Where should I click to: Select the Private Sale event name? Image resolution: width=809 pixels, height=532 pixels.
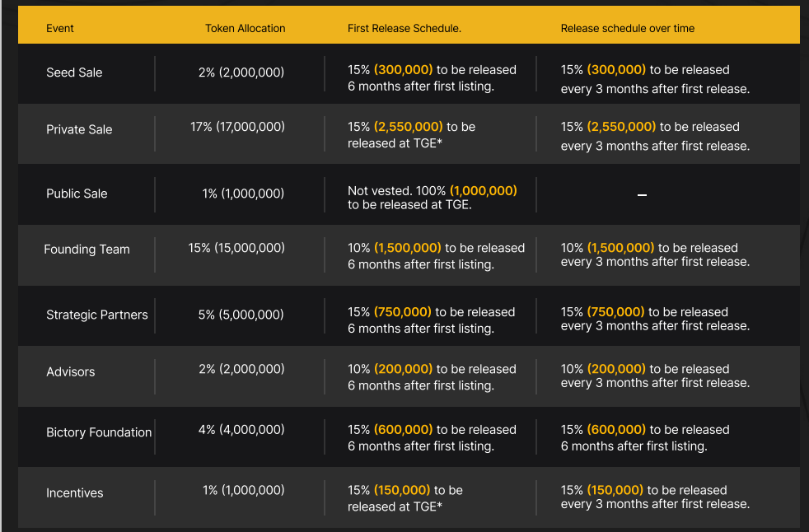[x=79, y=129]
